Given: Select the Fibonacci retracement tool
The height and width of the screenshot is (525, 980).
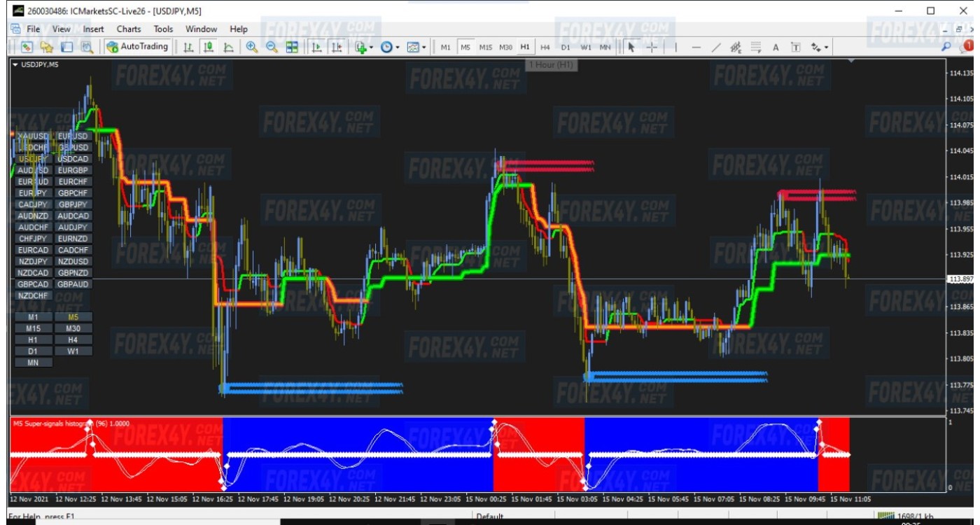Looking at the screenshot, I should coord(755,47).
